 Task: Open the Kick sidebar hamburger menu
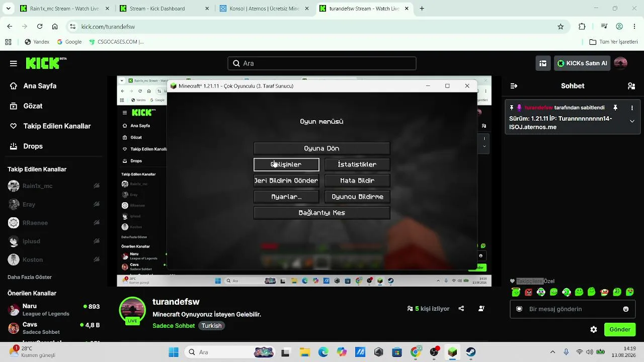pyautogui.click(x=14, y=63)
